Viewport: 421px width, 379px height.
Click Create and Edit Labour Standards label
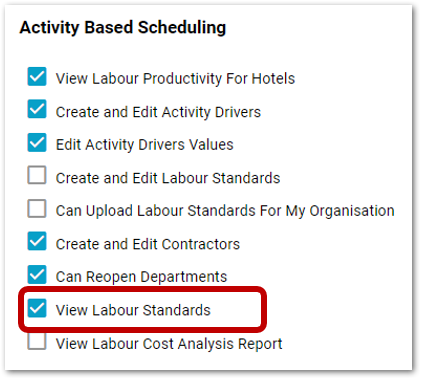pyautogui.click(x=168, y=178)
